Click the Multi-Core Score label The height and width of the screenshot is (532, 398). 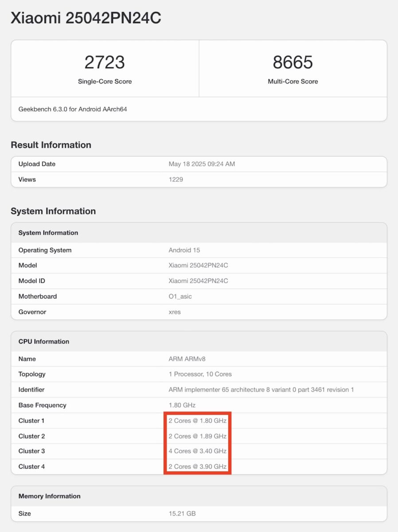click(293, 82)
